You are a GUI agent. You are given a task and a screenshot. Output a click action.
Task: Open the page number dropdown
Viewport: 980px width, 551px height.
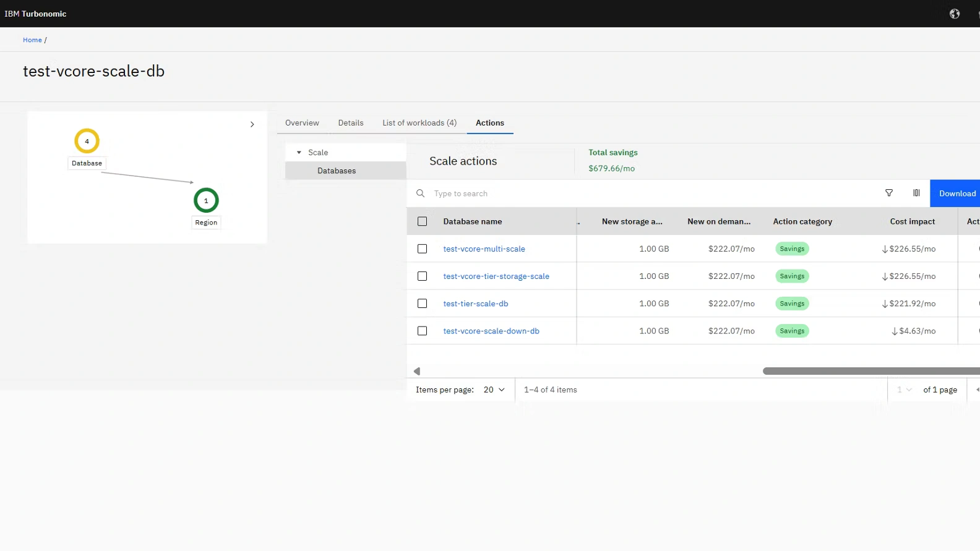click(x=904, y=390)
